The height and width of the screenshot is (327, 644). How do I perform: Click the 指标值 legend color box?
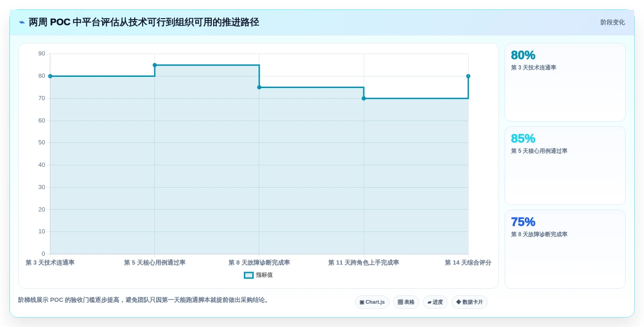pos(249,275)
